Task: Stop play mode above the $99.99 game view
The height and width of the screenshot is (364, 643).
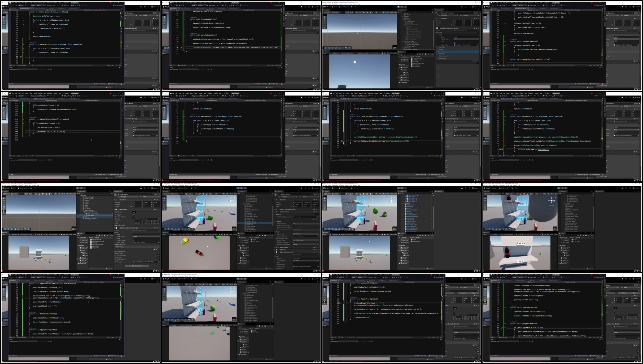Action: [559, 188]
